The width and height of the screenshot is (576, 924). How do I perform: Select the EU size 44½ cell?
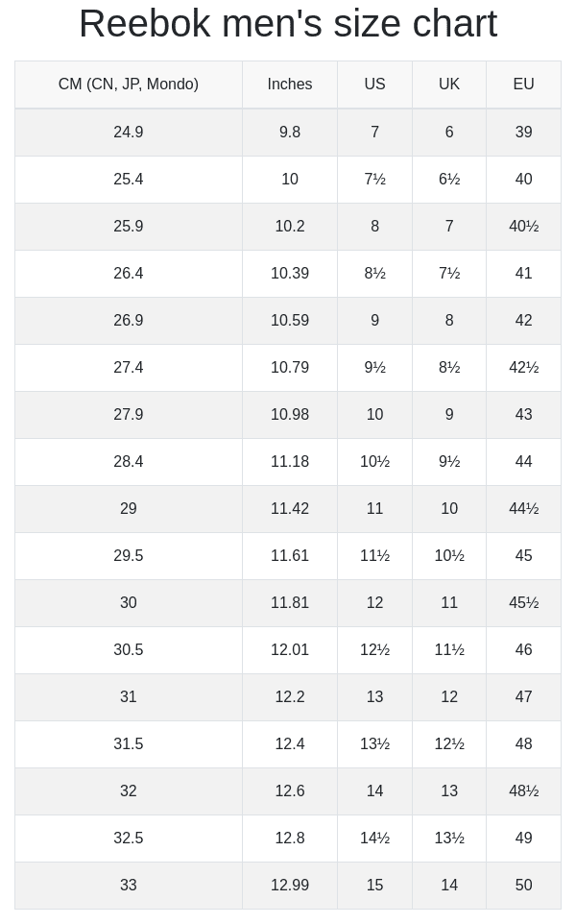[x=523, y=509]
